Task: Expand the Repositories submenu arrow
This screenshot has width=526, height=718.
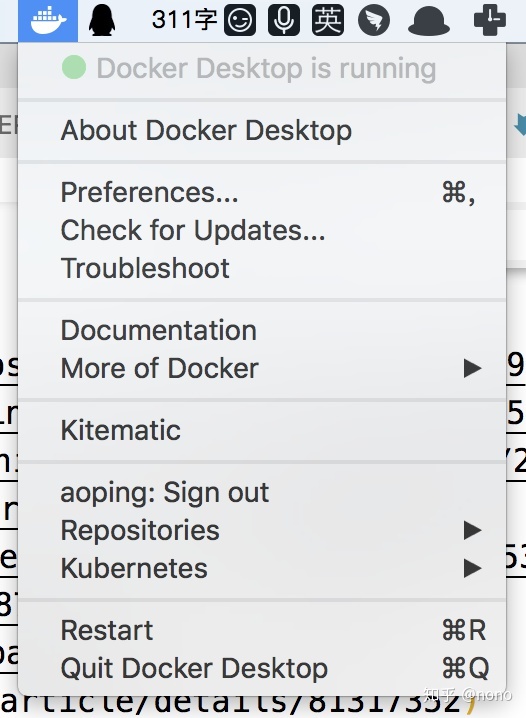Action: (x=472, y=530)
